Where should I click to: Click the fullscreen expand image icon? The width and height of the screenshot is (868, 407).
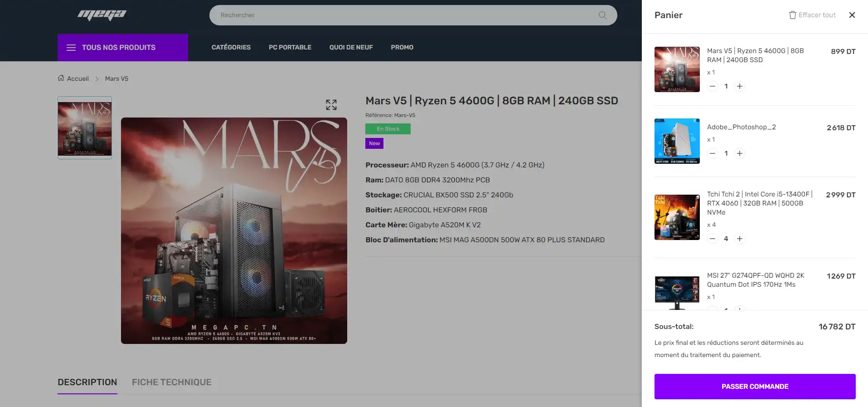point(331,105)
